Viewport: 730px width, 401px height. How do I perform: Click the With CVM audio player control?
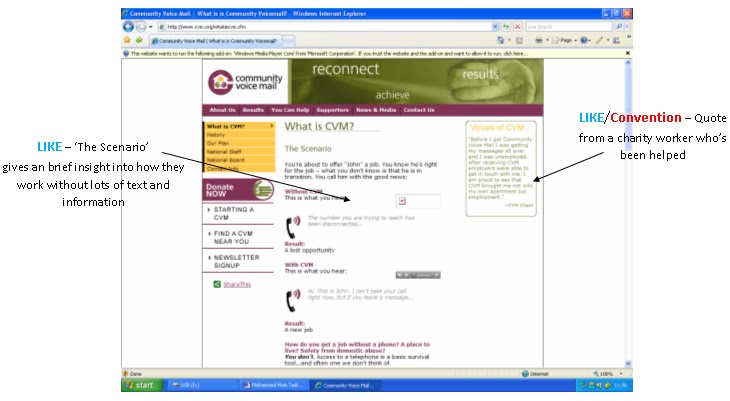[x=418, y=275]
